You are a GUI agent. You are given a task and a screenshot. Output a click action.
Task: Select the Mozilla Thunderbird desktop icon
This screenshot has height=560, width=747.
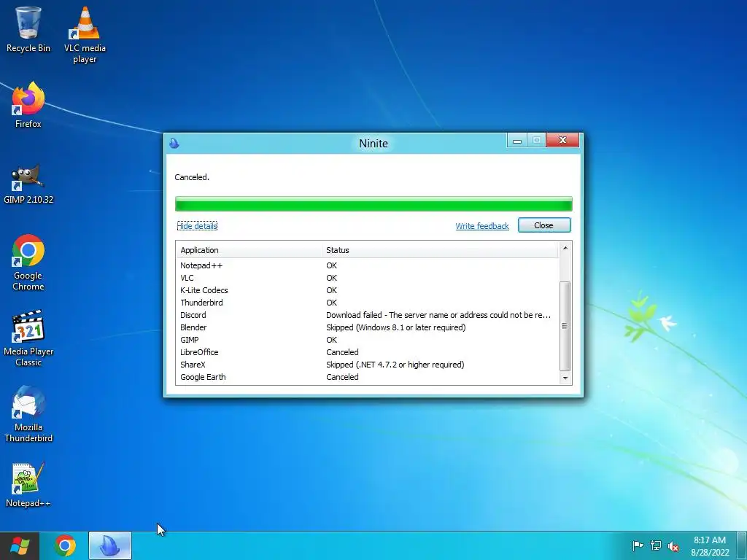28,414
